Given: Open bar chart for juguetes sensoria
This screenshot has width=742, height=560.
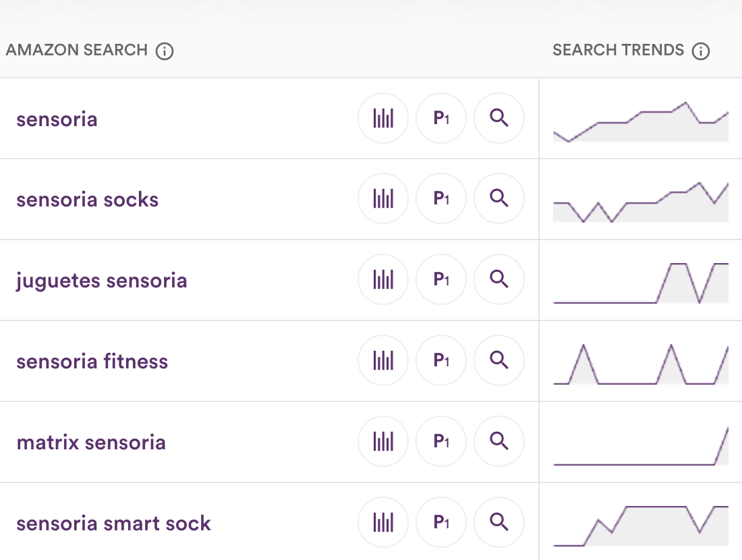Looking at the screenshot, I should point(383,280).
